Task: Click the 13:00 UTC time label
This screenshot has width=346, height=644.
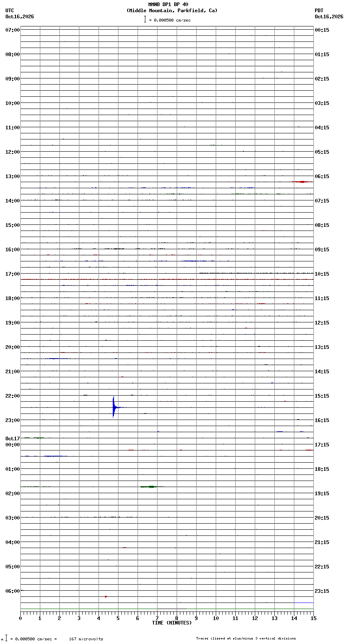Action: coord(13,176)
